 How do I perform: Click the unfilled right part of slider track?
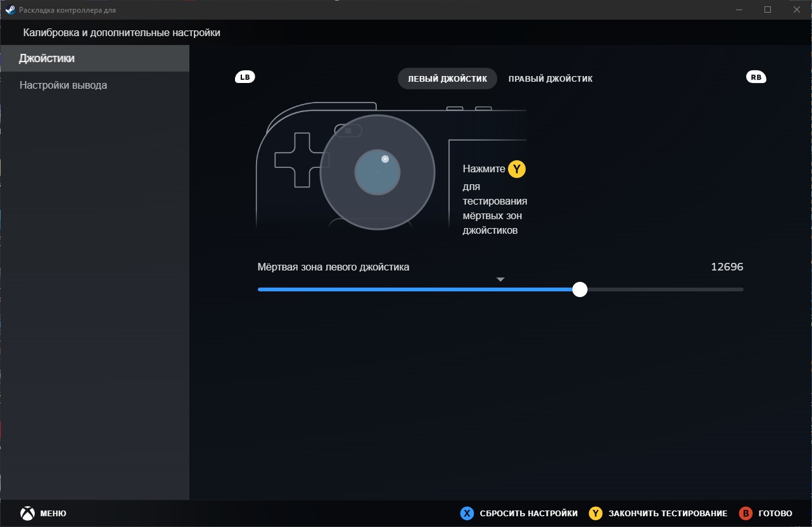click(662, 289)
